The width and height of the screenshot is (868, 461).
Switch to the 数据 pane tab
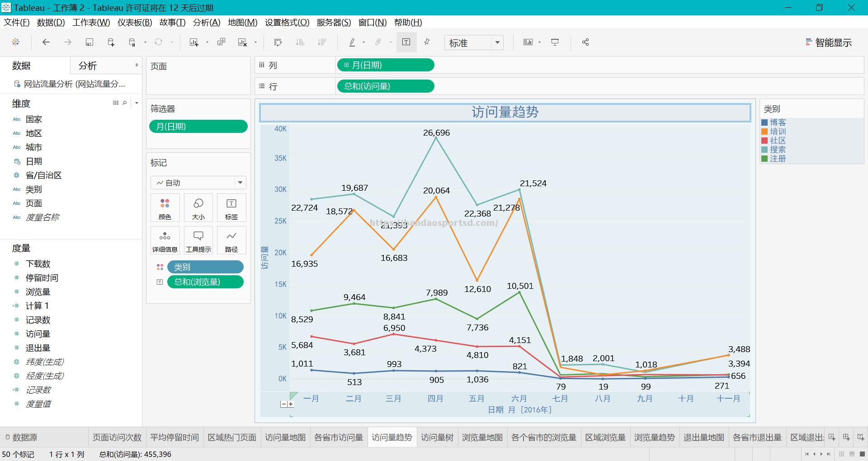[21, 66]
